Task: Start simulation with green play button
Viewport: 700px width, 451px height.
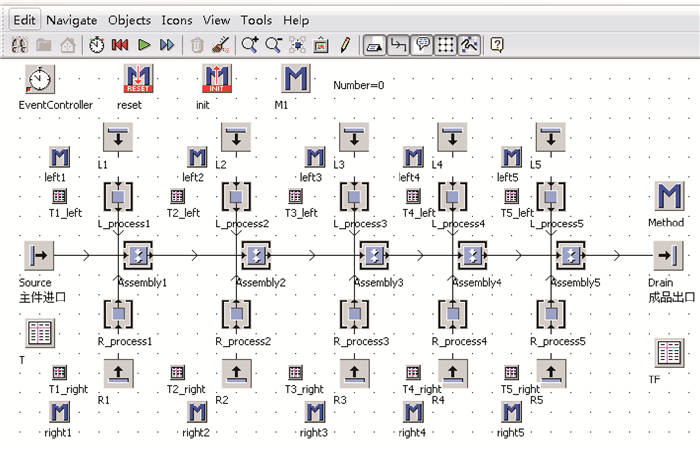Action: (144, 45)
